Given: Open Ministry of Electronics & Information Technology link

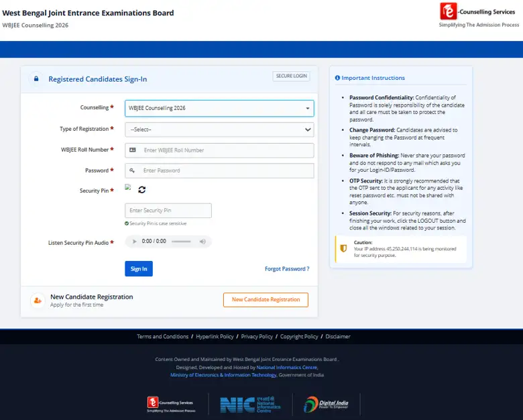Looking at the screenshot, I should [x=223, y=375].
